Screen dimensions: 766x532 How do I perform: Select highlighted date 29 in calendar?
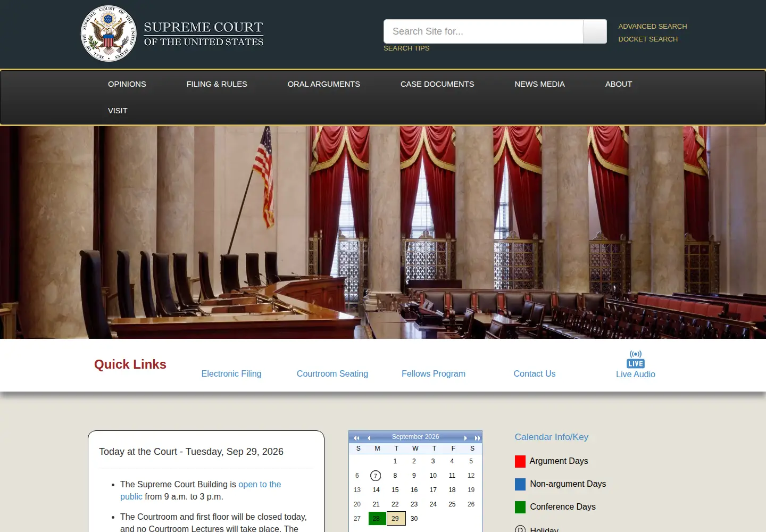tap(396, 519)
